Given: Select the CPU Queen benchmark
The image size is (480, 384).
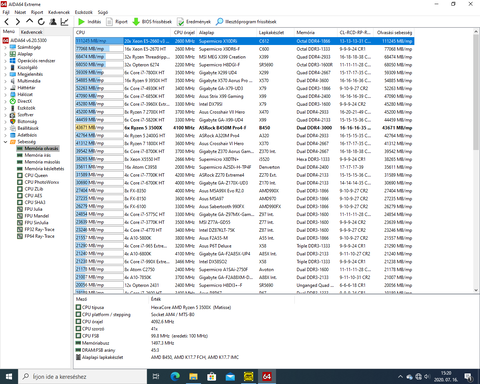Looking at the screenshot, I should click(33, 175).
